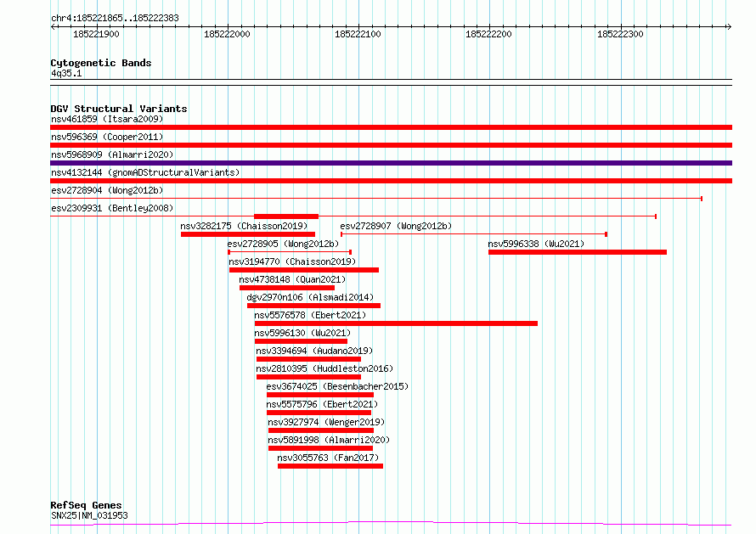Click the nsv461859 (Itsara2009) variant label

[x=107, y=119]
